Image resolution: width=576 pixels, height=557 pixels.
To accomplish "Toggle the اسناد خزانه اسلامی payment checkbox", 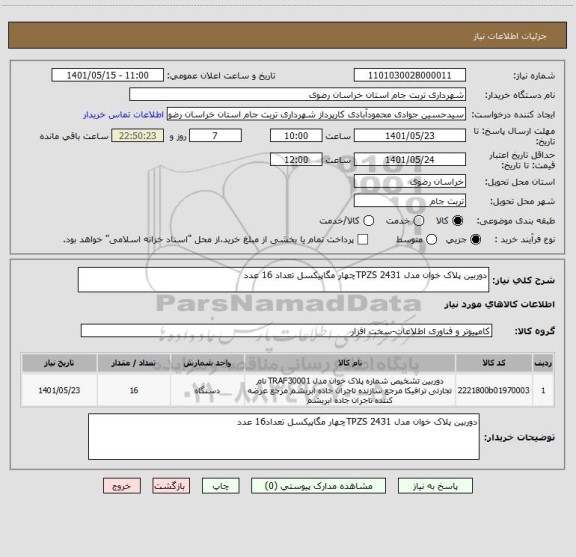I will 363,240.
